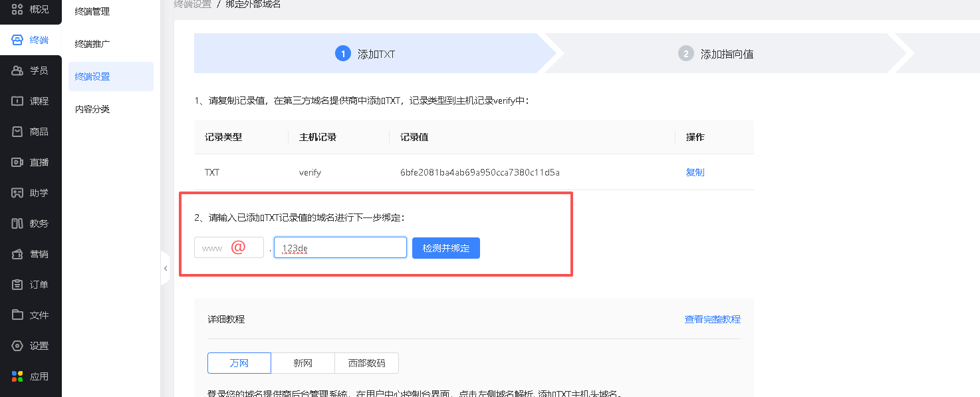The height and width of the screenshot is (397, 980).
Task: Click step 2 添加指向值 in wizard
Action: point(716,54)
